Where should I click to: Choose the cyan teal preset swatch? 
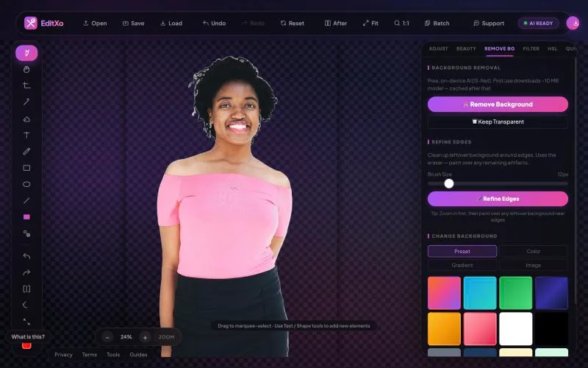click(480, 293)
